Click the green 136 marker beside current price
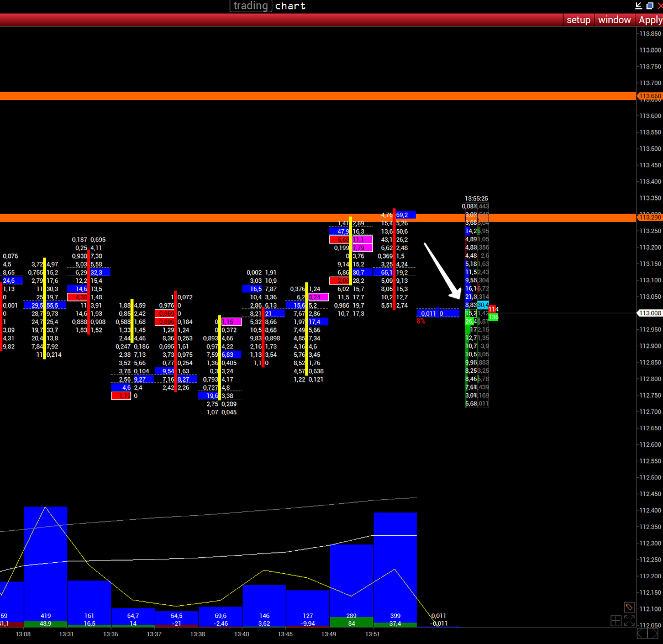The image size is (663, 644). pyautogui.click(x=493, y=317)
